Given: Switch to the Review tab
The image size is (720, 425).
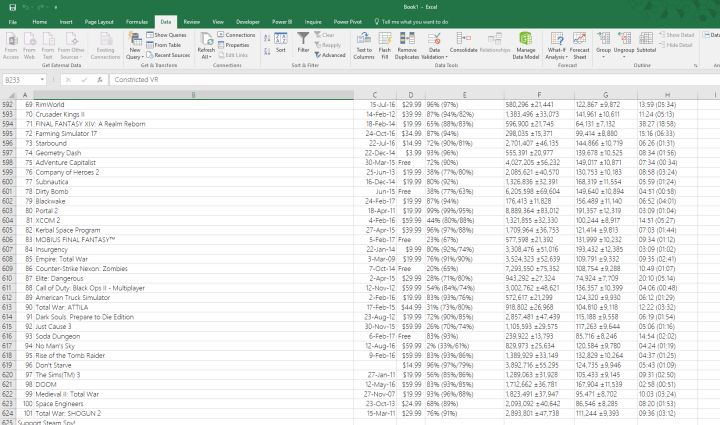Looking at the screenshot, I should (x=191, y=22).
